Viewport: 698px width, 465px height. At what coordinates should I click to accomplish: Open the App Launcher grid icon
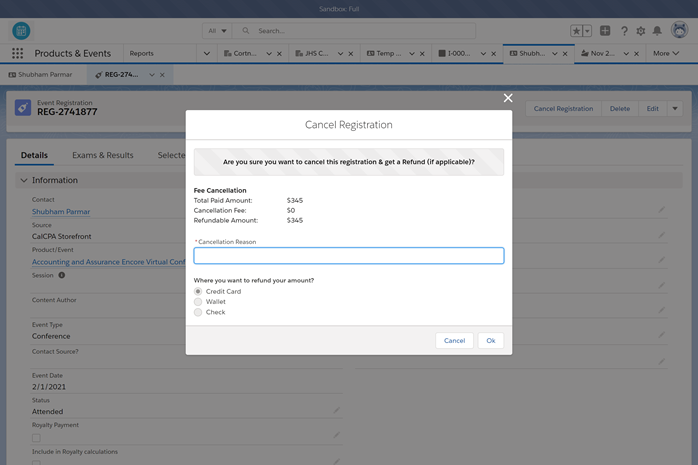(x=17, y=53)
